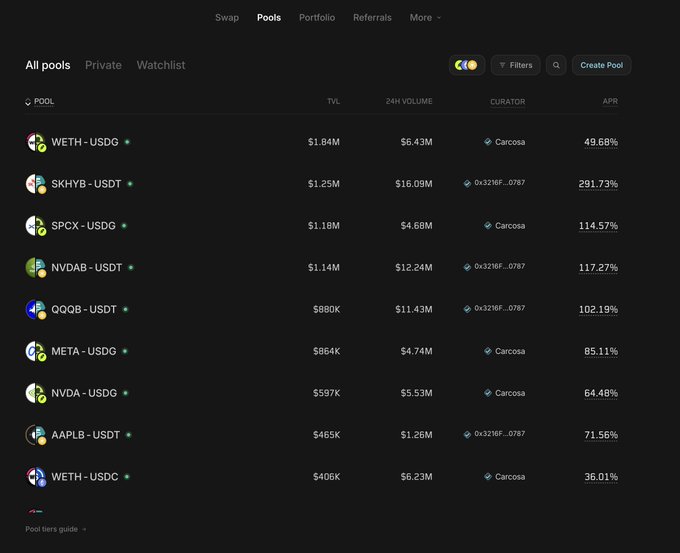The image size is (680, 553).
Task: Click the 117.27% APR value
Action: point(598,268)
